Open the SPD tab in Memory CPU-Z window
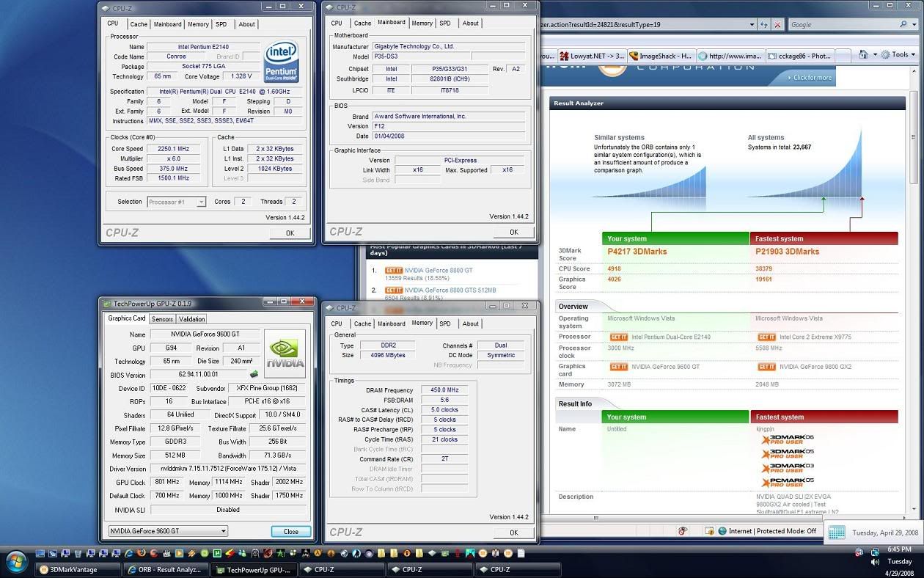 444,323
